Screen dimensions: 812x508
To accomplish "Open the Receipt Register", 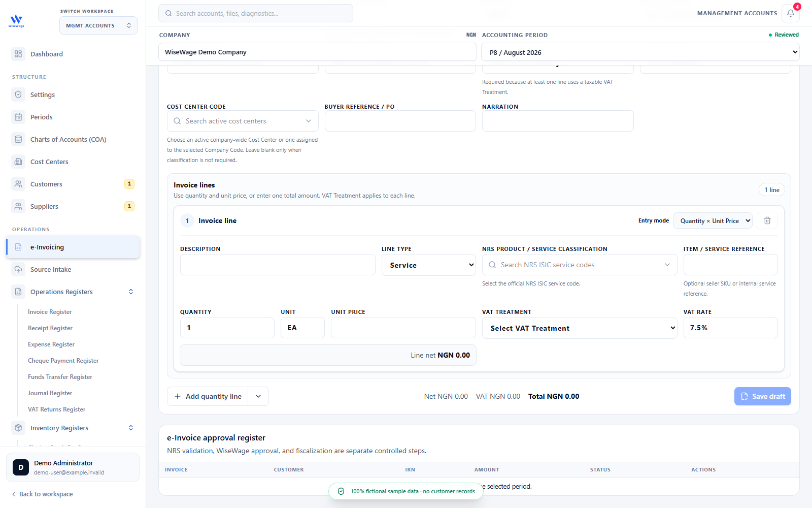I will point(50,328).
